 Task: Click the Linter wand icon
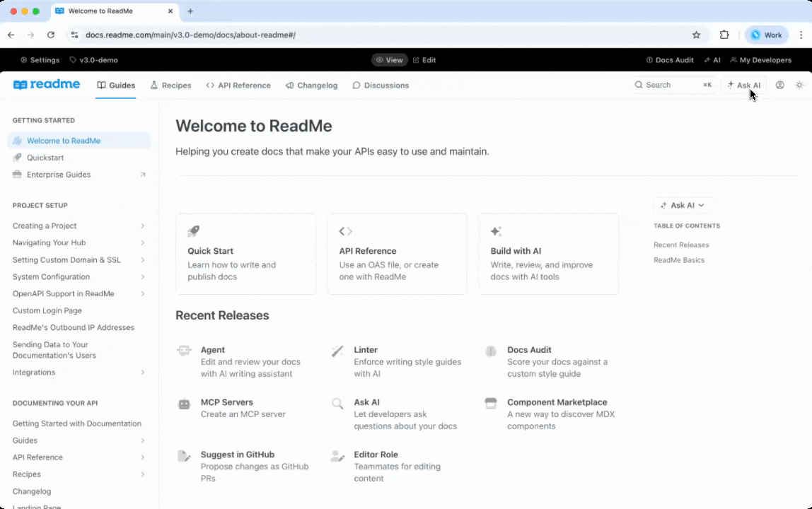click(337, 351)
